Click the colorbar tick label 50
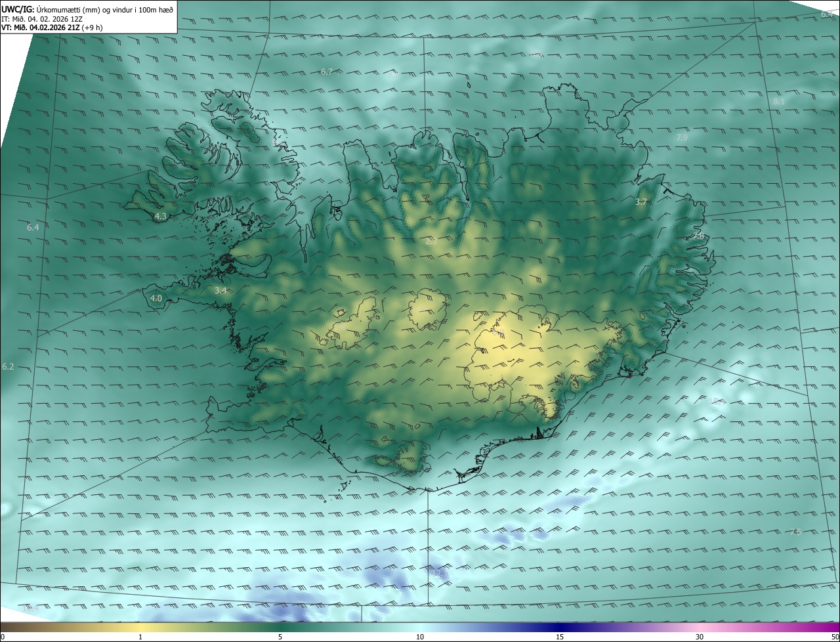The image size is (840, 642). [835, 637]
